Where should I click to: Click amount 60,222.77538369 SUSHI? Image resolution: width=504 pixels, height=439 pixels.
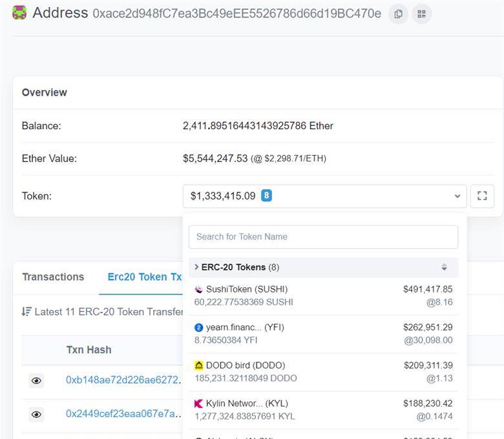pos(244,302)
